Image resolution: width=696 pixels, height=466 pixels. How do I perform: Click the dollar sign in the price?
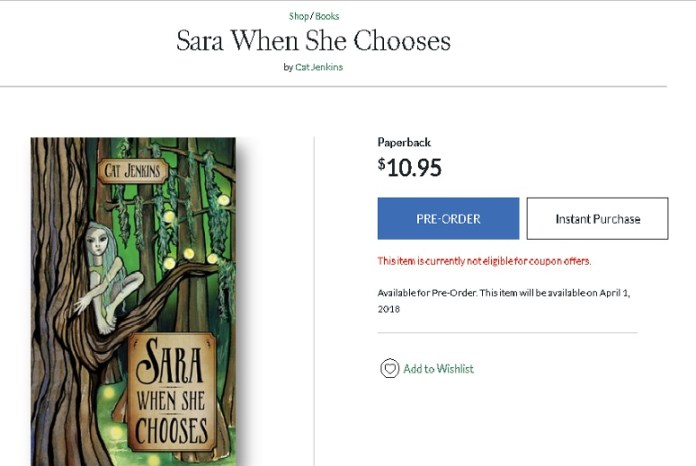point(381,163)
